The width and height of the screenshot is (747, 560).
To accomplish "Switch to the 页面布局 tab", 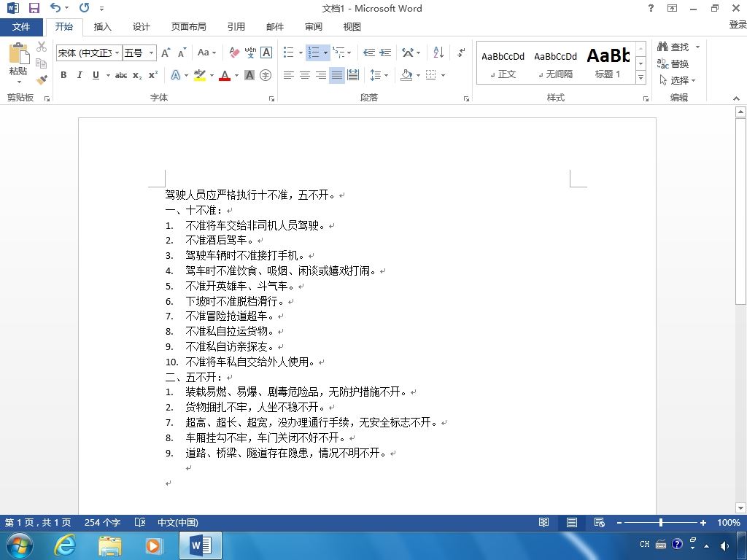I will pos(189,27).
